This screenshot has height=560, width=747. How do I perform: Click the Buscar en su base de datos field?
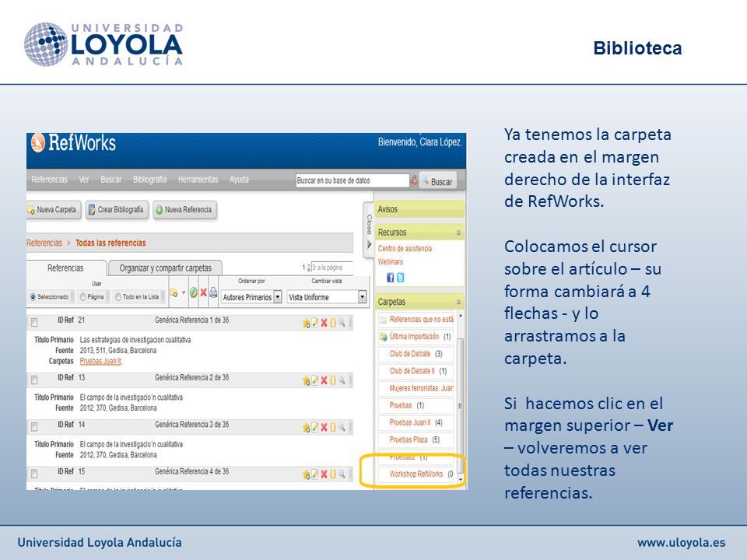[352, 180]
